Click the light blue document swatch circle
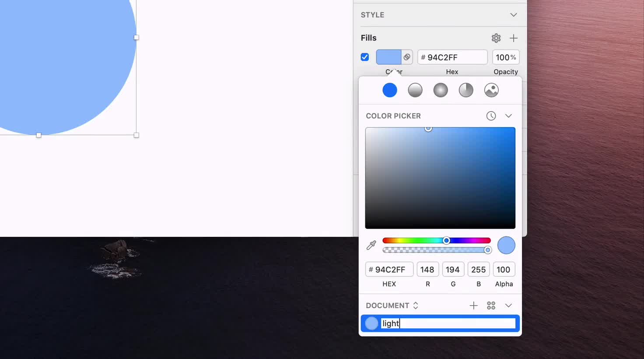The height and width of the screenshot is (359, 644). click(x=371, y=324)
